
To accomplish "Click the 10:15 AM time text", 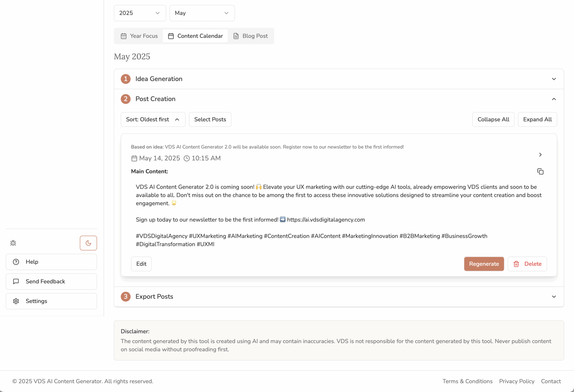I will pyautogui.click(x=206, y=158).
